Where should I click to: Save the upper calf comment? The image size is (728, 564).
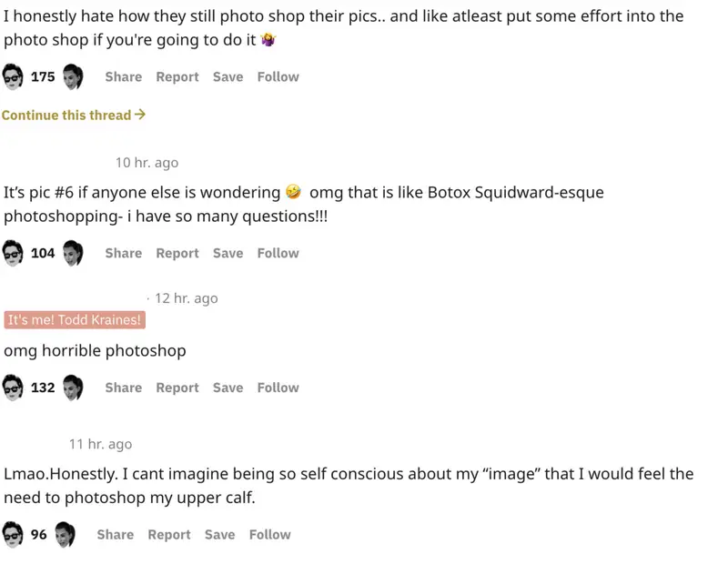click(219, 535)
